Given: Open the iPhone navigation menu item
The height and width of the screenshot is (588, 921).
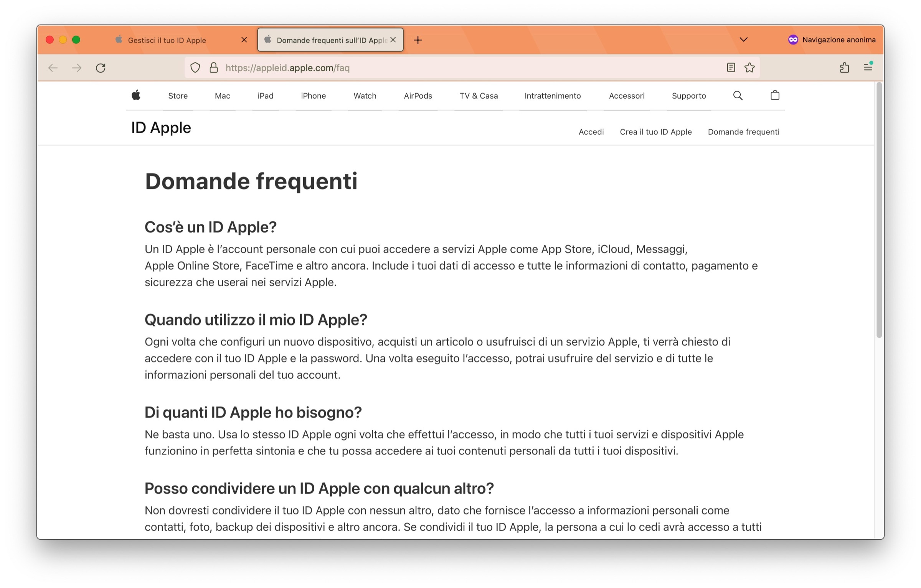Looking at the screenshot, I should pos(313,96).
